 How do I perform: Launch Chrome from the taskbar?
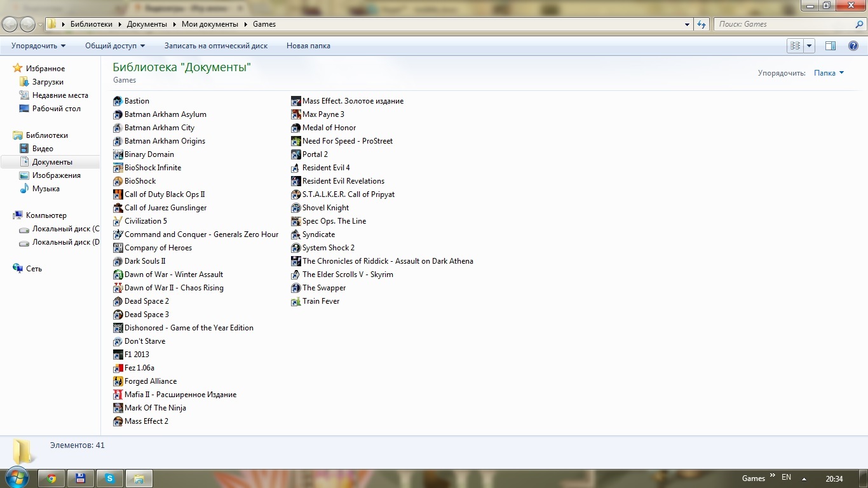(51, 478)
